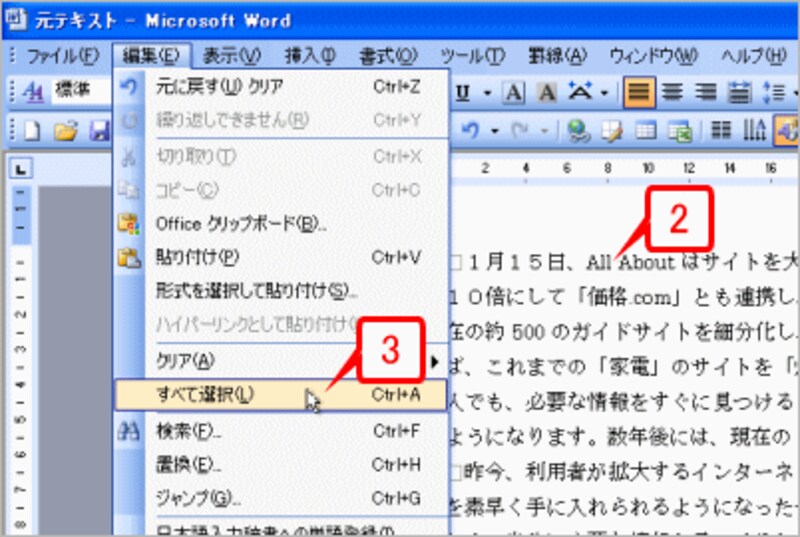Click the text "All About" in the document
The image size is (800, 537).
tap(631, 262)
